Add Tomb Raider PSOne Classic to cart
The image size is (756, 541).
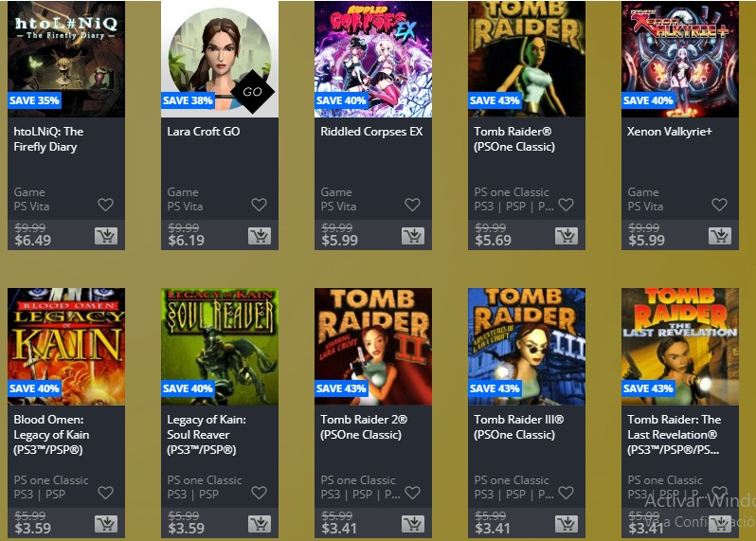[566, 236]
